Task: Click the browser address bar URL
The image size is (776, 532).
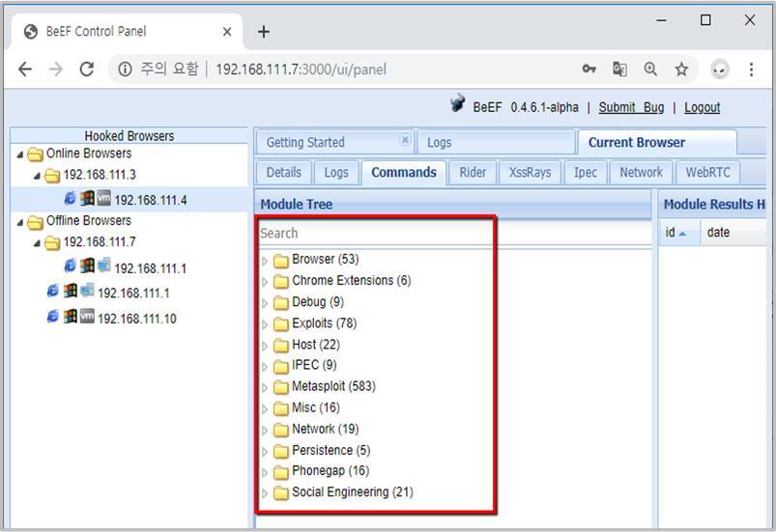Action: 301,70
